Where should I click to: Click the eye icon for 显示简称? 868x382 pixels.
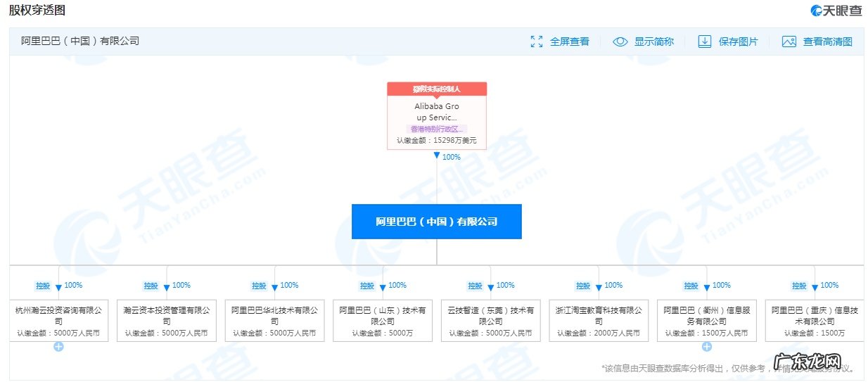point(620,42)
